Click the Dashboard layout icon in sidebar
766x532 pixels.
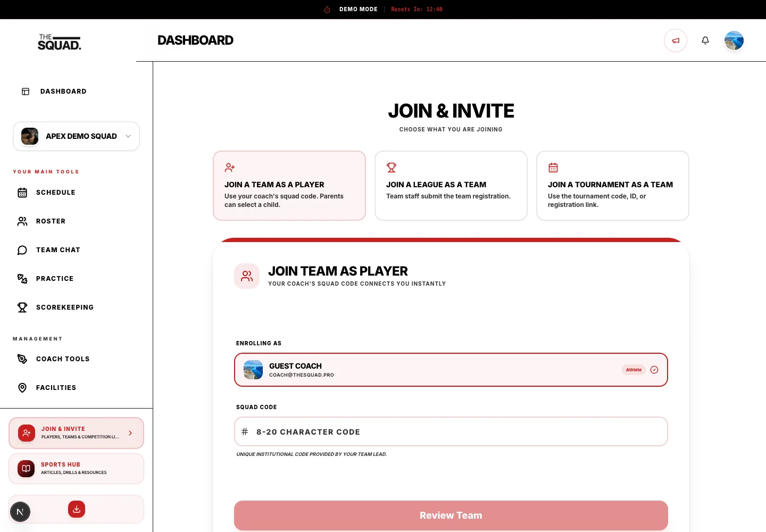pyautogui.click(x=26, y=92)
